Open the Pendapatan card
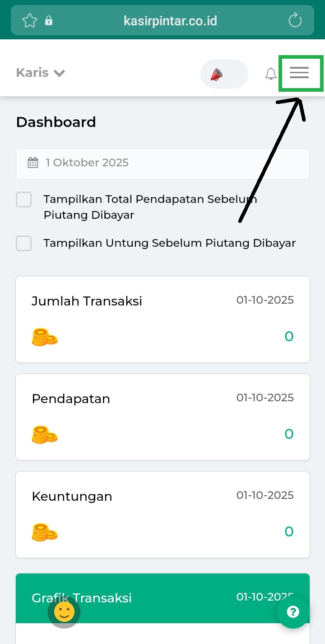 point(162,417)
